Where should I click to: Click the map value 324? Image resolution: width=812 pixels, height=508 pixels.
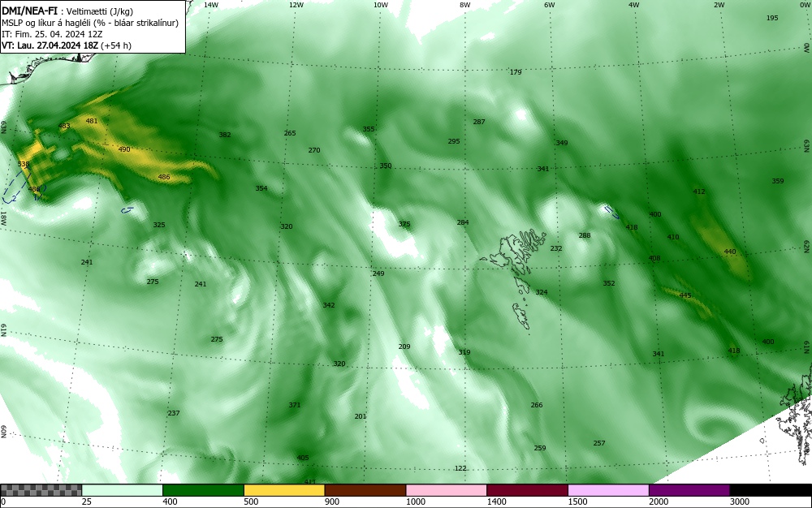[541, 292]
